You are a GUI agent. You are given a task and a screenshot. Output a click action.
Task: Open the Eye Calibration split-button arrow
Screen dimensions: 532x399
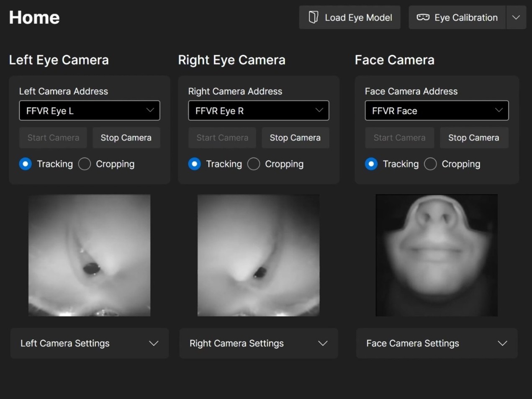point(516,18)
